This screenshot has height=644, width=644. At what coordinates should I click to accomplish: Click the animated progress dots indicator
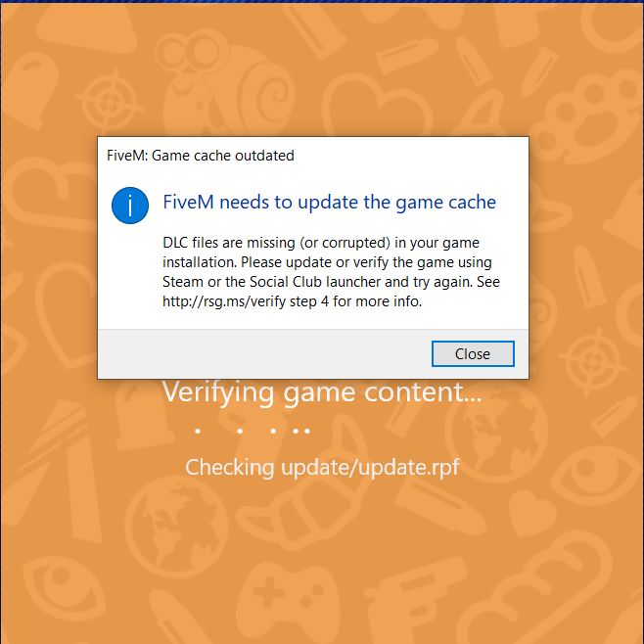253,431
